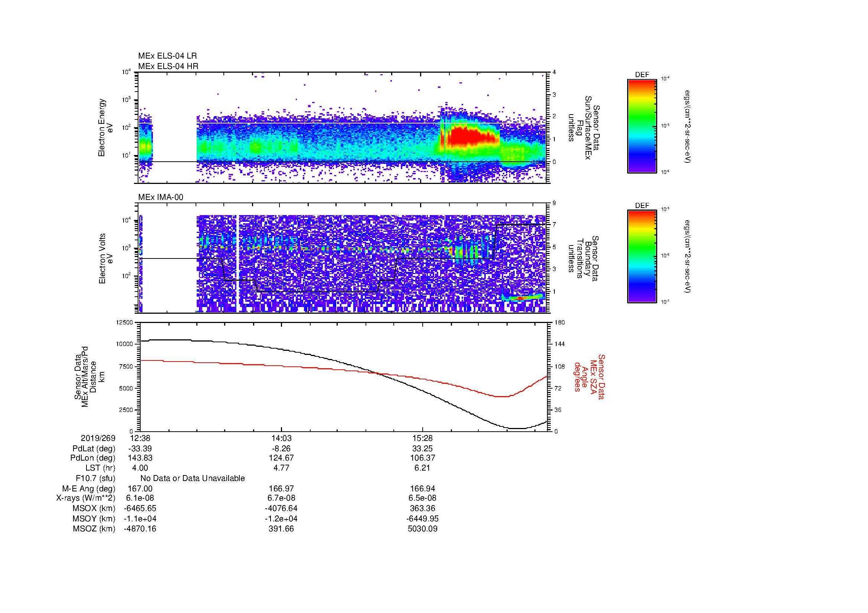Click PdLon value 143.83
Screen dimensions: 868x613
140,458
